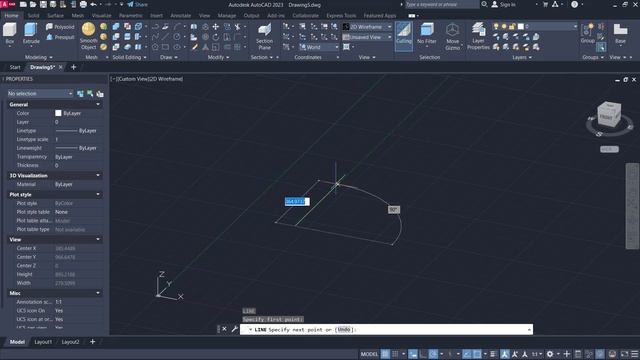
Task: Click the Save icon in quick access toolbar
Action: pyautogui.click(x=43, y=4)
